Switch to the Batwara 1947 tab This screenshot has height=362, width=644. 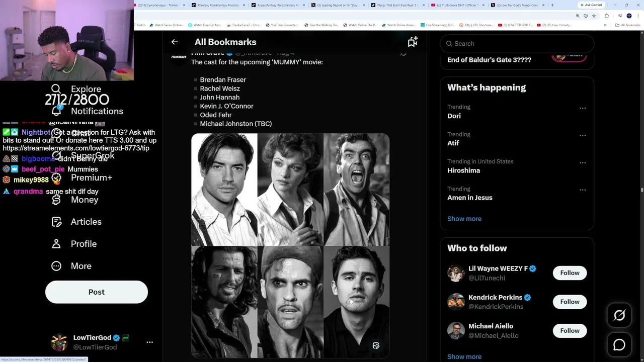(x=458, y=5)
